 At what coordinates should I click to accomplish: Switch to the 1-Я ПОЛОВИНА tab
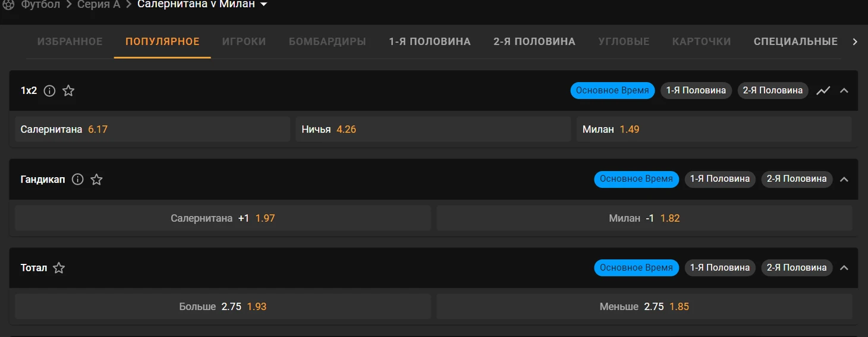pyautogui.click(x=430, y=42)
